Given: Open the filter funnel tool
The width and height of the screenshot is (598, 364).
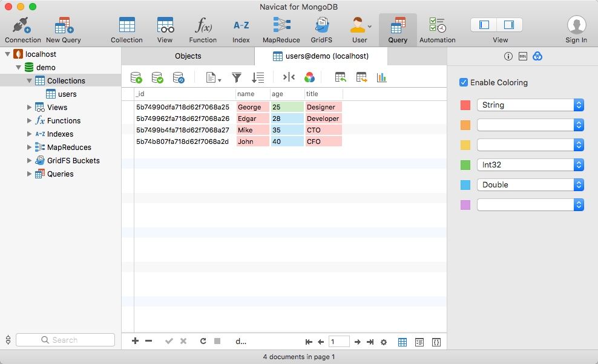Looking at the screenshot, I should pyautogui.click(x=237, y=77).
